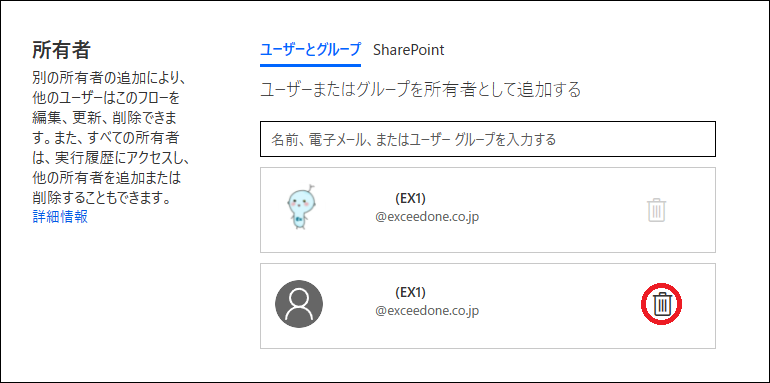Viewport: 770px width, 383px height.
Task: Open the SharePoint tab
Action: coord(409,50)
